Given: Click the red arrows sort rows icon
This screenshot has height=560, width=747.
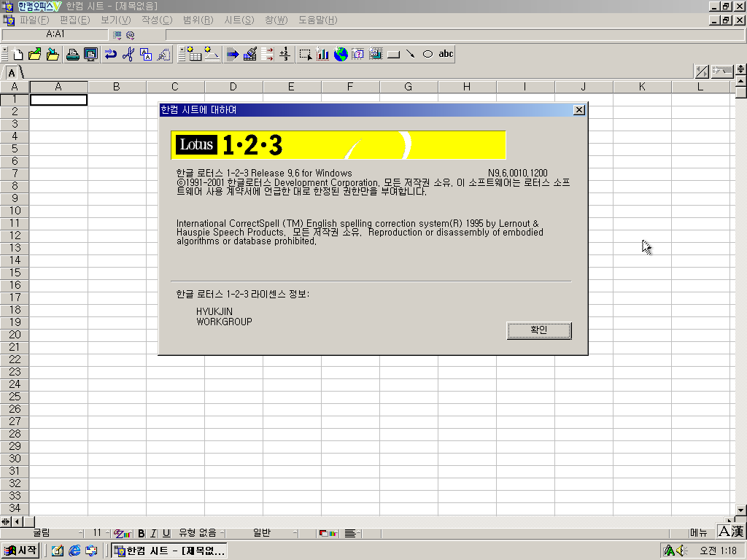Looking at the screenshot, I should click(x=267, y=54).
